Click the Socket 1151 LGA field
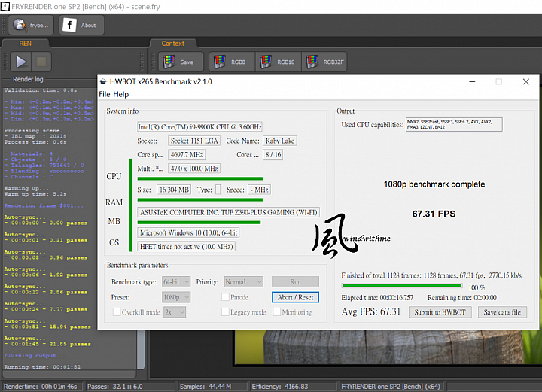This screenshot has height=392, width=542. pyautogui.click(x=194, y=141)
